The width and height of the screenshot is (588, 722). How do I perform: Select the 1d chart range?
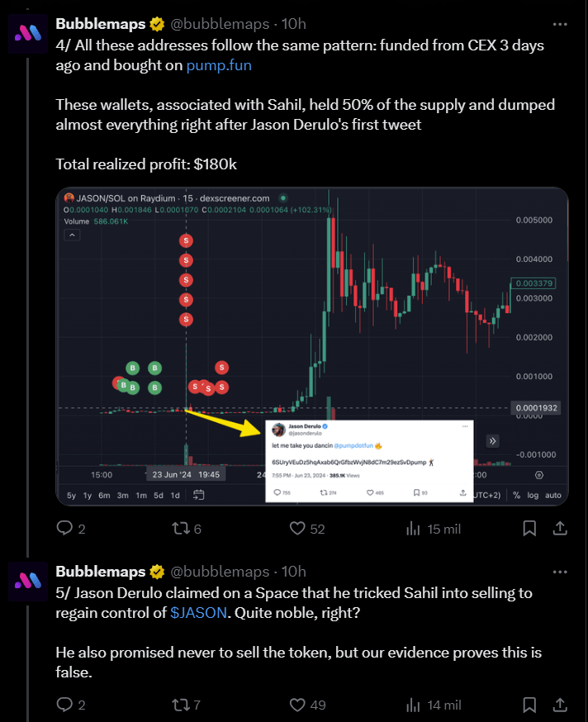click(x=175, y=495)
